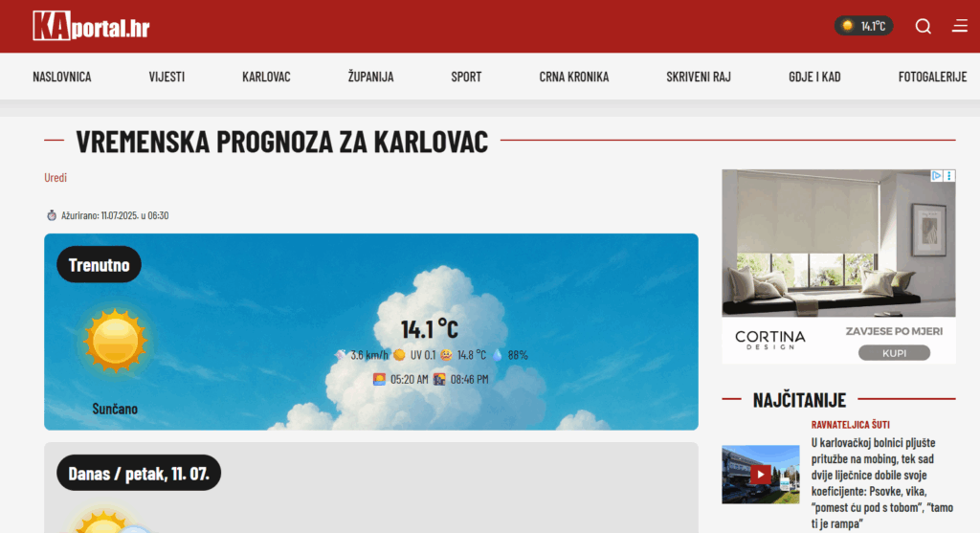Open the hamburger menu icon
This screenshot has width=980, height=533.
tap(960, 26)
